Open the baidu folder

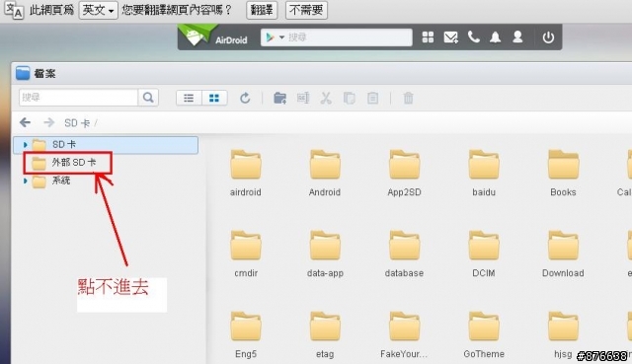coord(484,174)
